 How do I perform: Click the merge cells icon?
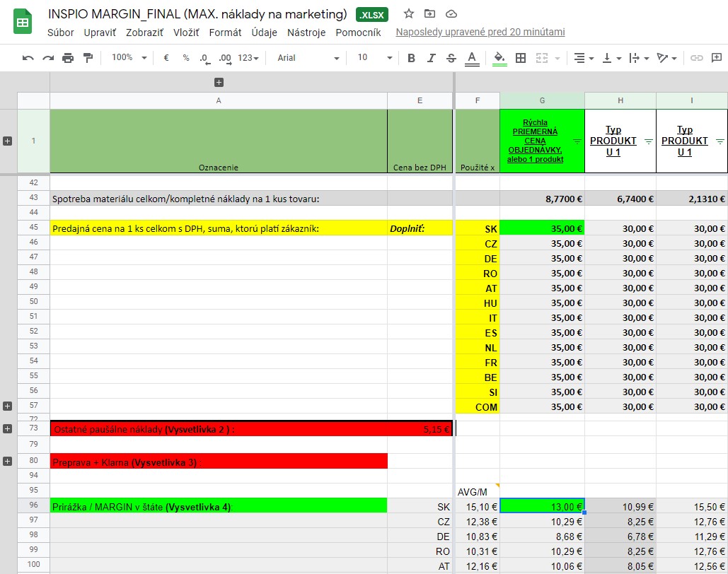click(x=542, y=58)
